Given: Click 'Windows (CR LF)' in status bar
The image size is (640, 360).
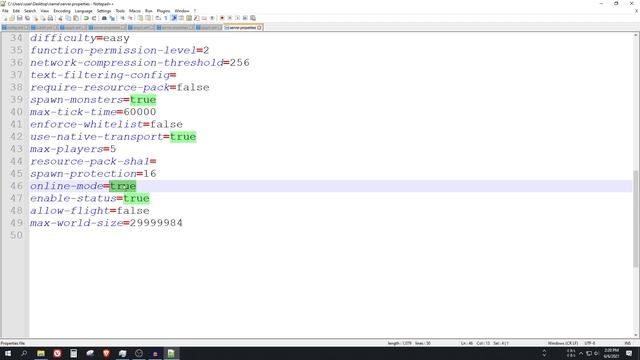Looking at the screenshot, I should (x=562, y=343).
